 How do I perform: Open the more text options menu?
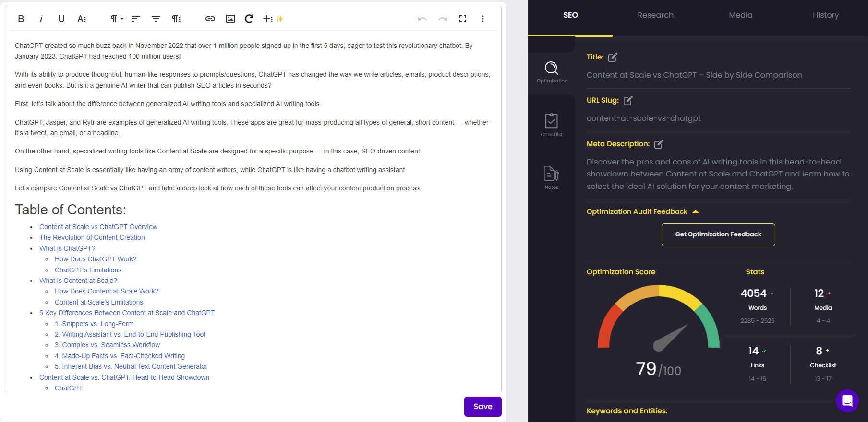(82, 19)
